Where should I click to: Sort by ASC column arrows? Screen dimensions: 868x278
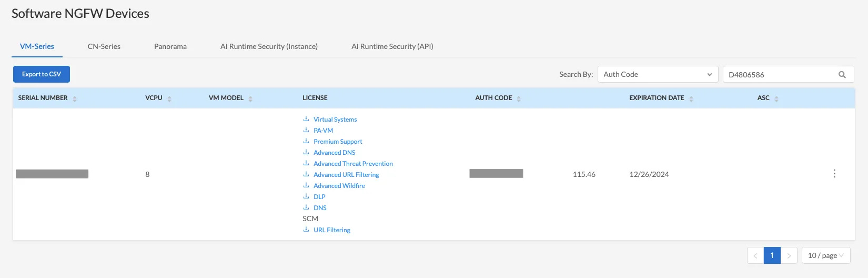point(776,98)
